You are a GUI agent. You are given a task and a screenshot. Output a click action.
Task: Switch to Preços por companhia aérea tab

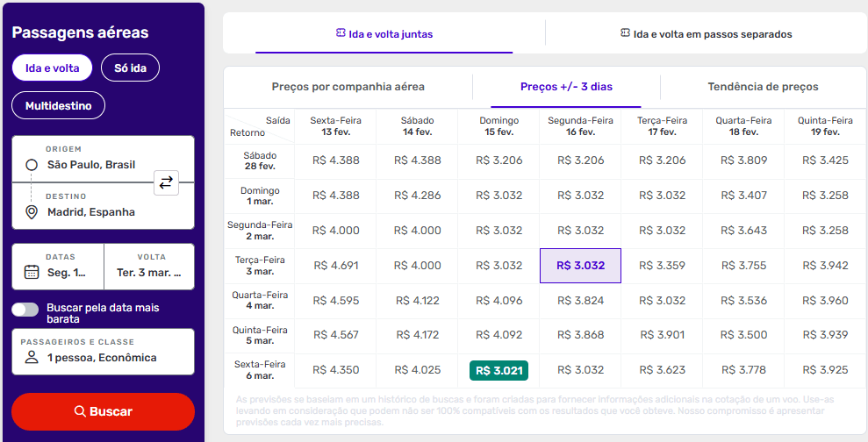pos(348,87)
